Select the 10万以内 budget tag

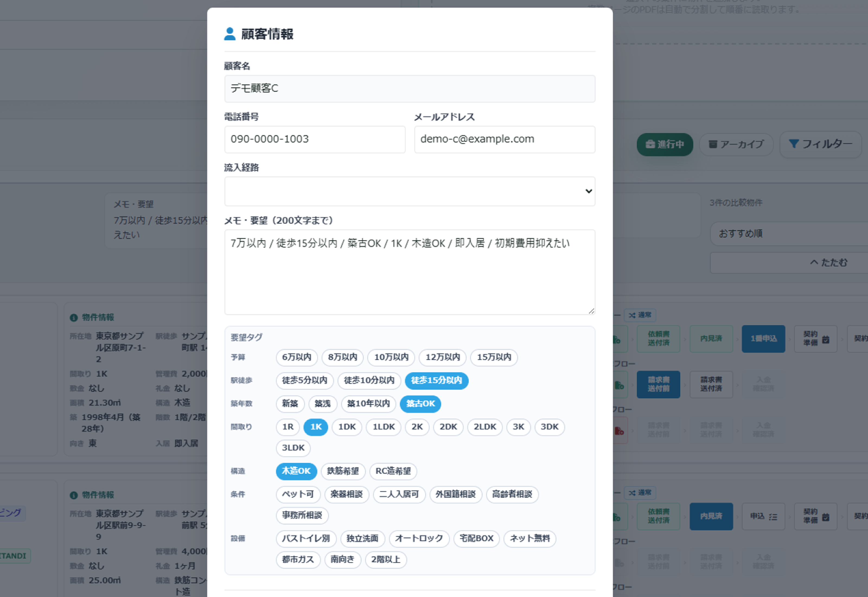pyautogui.click(x=391, y=357)
